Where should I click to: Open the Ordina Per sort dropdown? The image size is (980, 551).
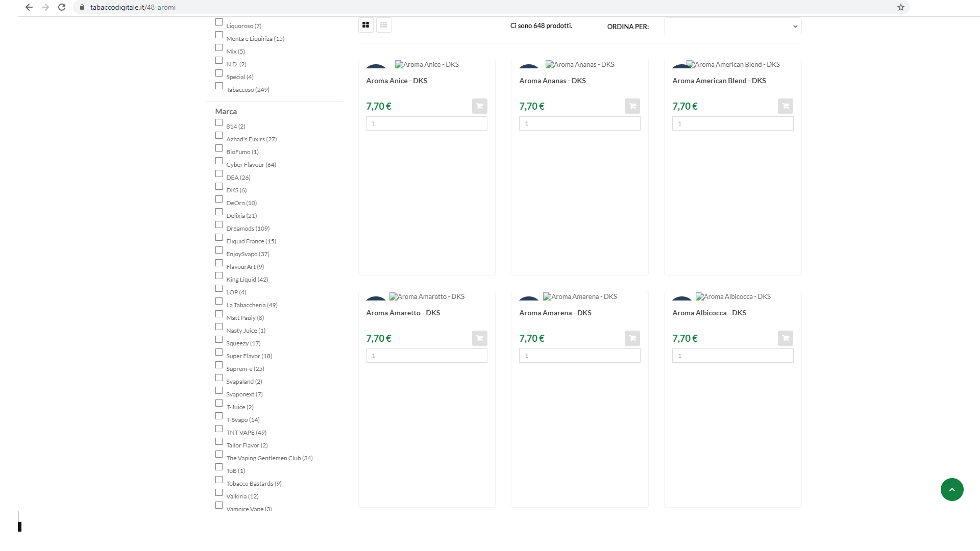[x=732, y=27]
